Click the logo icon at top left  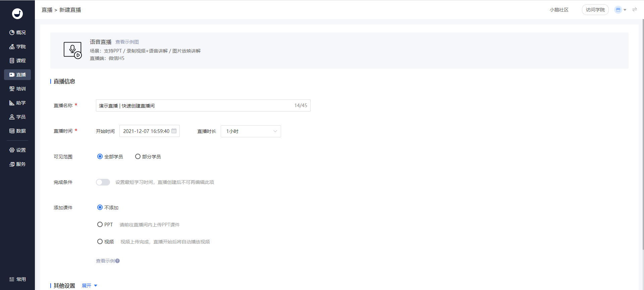[17, 13]
